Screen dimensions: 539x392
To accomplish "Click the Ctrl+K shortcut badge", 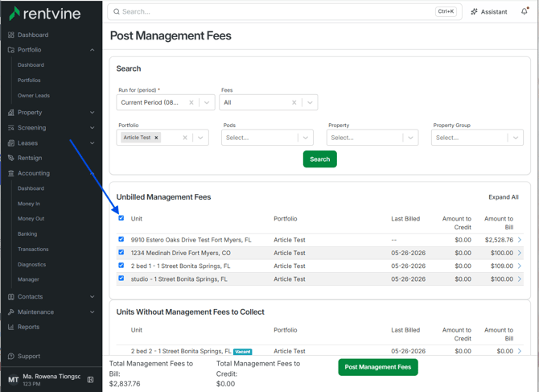I will pos(446,11).
